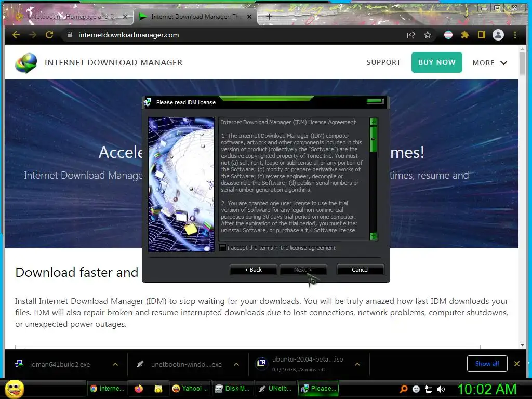Screen dimensions: 532x399
Task: Select the Internet Download Manager tab
Action: (195, 17)
